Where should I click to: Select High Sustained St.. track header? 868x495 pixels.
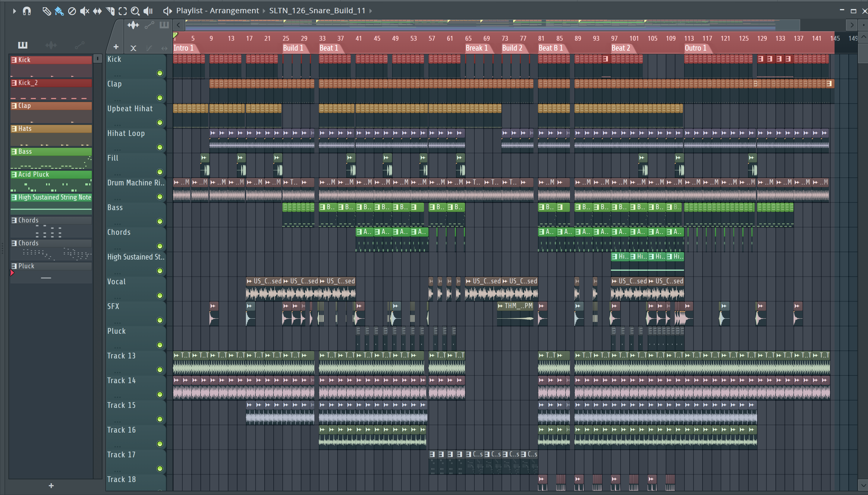[x=136, y=263]
